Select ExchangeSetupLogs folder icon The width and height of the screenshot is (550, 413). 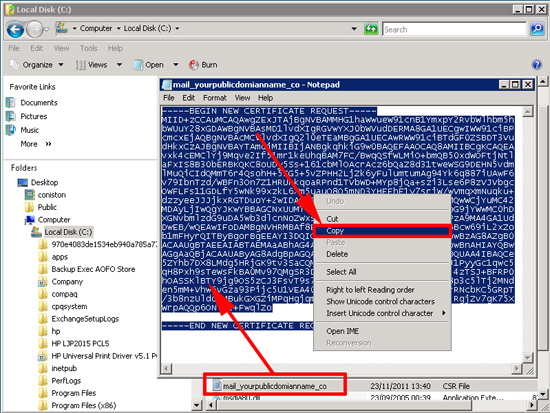[x=43, y=319]
